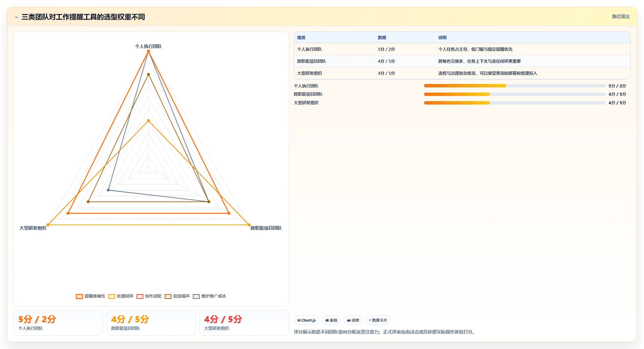
Task: Open the 4分 / 5分 跨职能项目团队 data card
Action: (151, 323)
